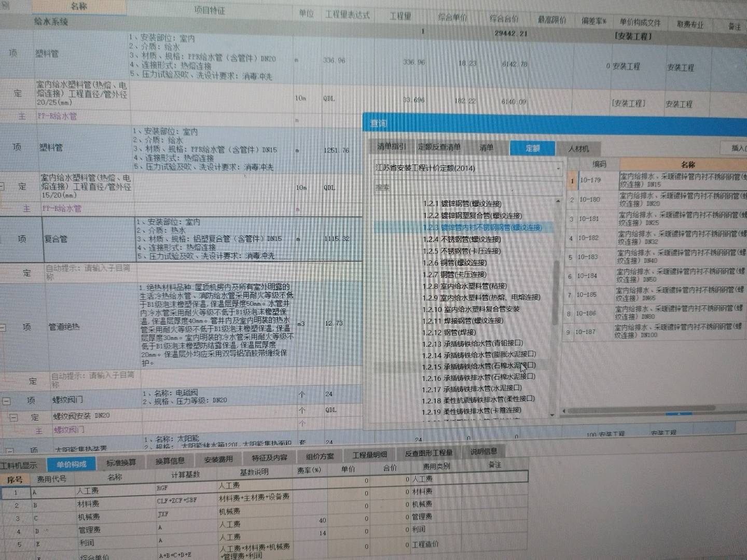Viewport: 747px width, 560px height.
Task: Open the 江苏省安装工程计价定额(2014) dropdown
Action: 468,168
